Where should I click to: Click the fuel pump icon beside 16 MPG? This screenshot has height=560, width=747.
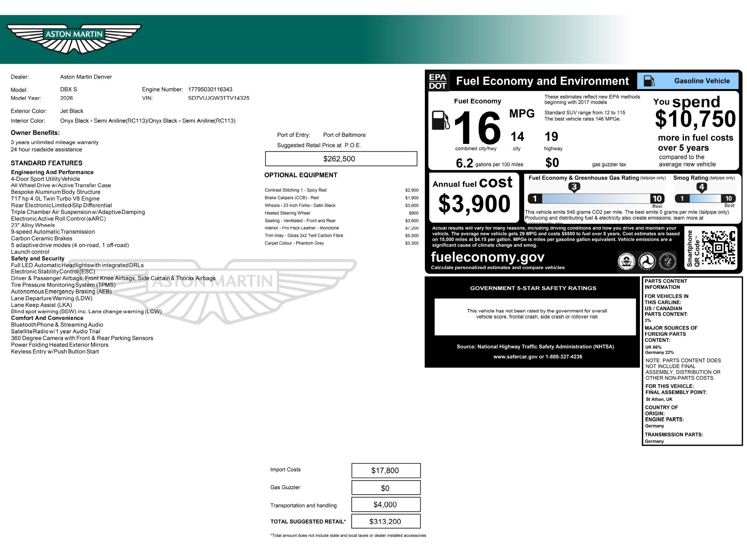coord(440,120)
